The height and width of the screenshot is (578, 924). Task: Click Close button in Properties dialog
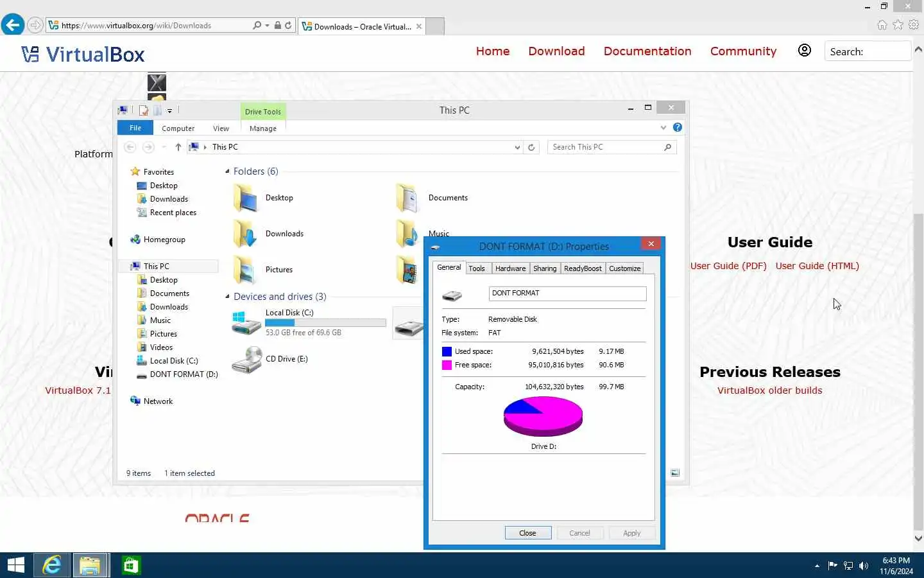pyautogui.click(x=527, y=533)
